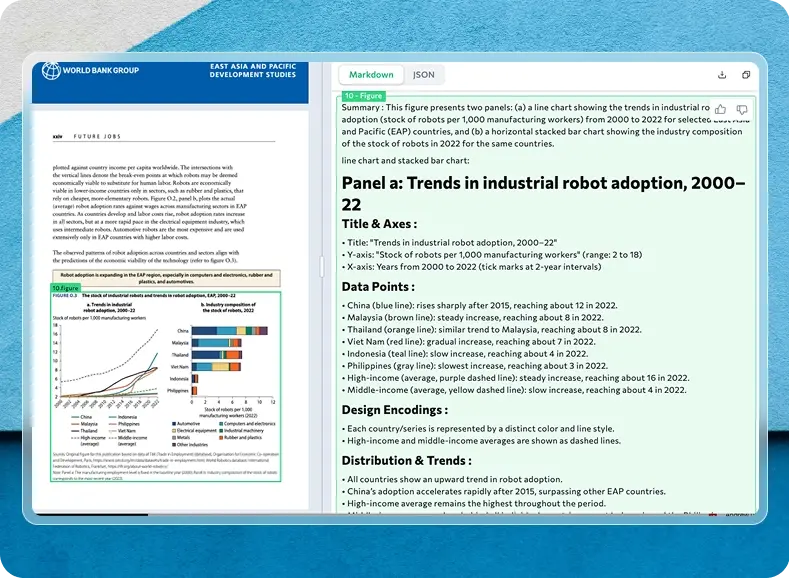
Task: Click the 'Y-axis: Stock of robots' bullet
Action: [x=492, y=254]
